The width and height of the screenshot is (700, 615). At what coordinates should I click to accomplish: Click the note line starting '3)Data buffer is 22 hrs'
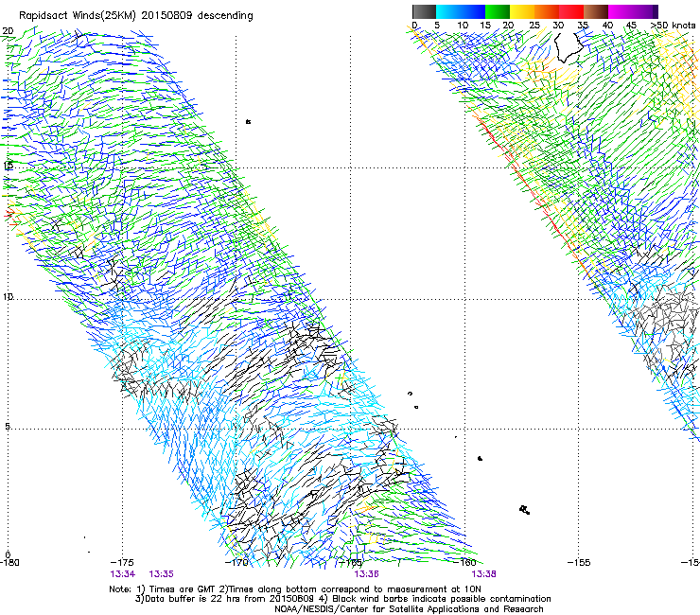click(342, 599)
